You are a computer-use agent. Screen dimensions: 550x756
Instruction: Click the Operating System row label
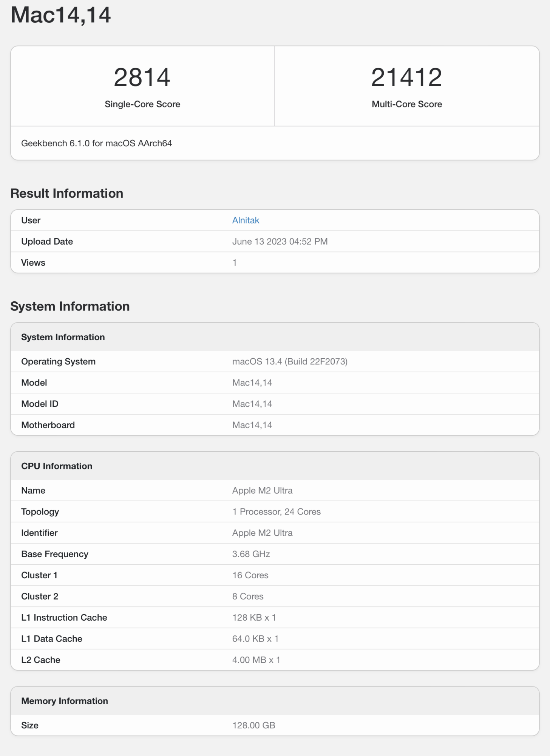59,362
